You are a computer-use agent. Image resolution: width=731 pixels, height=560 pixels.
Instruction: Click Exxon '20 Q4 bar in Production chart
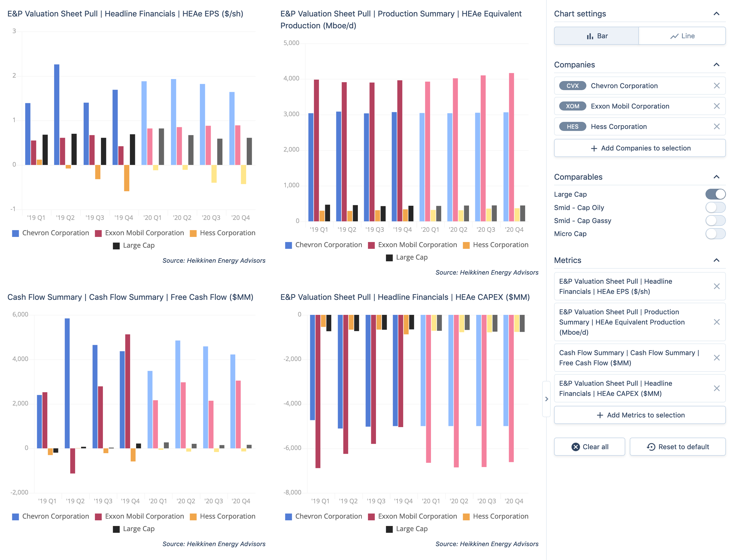[x=512, y=147]
